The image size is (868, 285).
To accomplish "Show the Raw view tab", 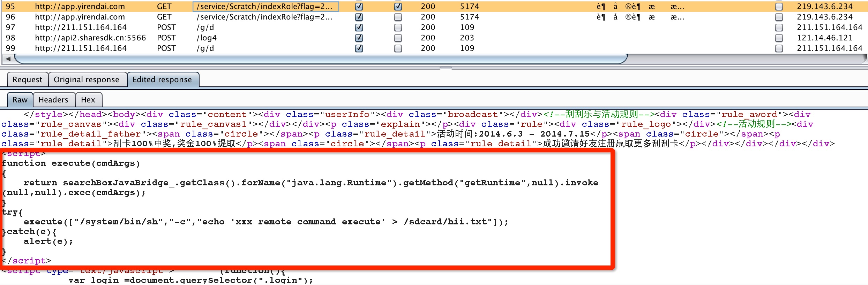I will click(x=20, y=100).
